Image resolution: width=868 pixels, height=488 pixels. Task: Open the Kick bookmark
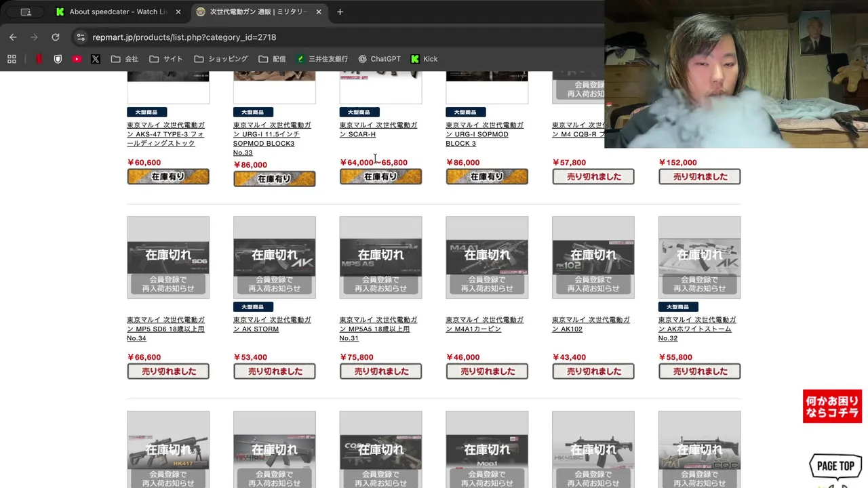pos(424,59)
